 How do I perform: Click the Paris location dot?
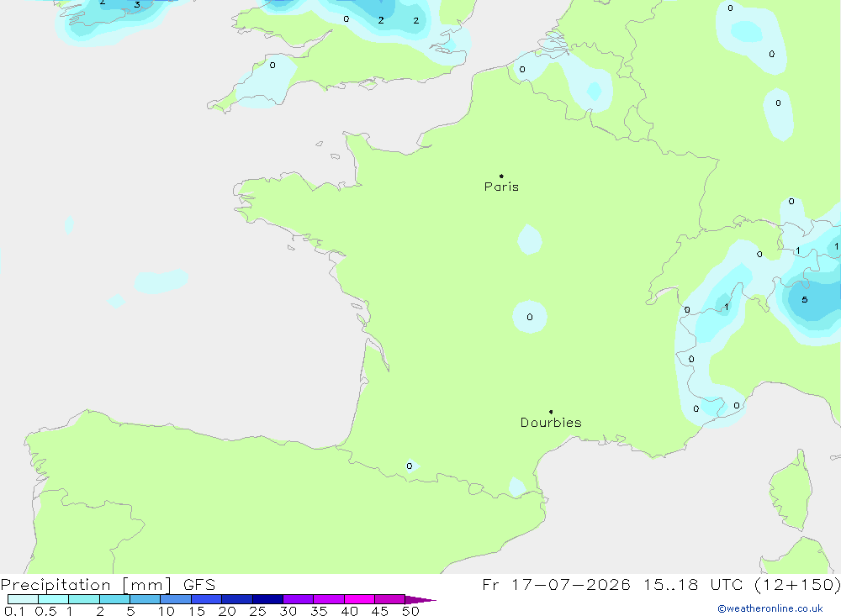[x=501, y=176]
